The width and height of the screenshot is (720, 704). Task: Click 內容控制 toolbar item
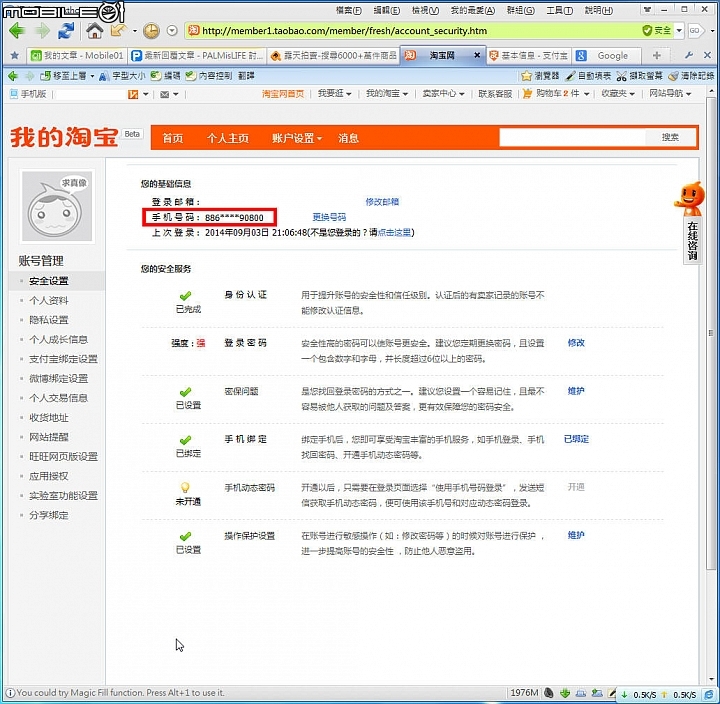click(209, 76)
